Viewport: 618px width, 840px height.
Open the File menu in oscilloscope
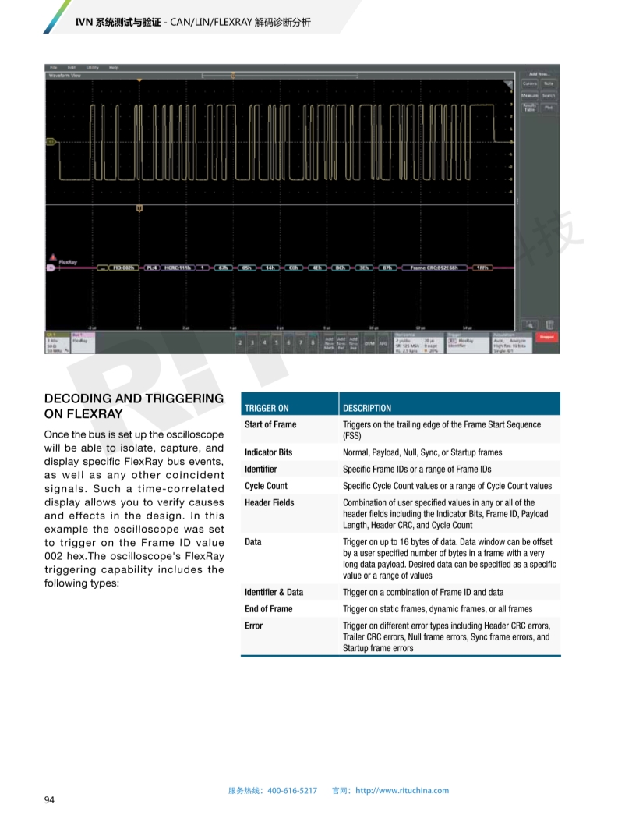pyautogui.click(x=54, y=68)
